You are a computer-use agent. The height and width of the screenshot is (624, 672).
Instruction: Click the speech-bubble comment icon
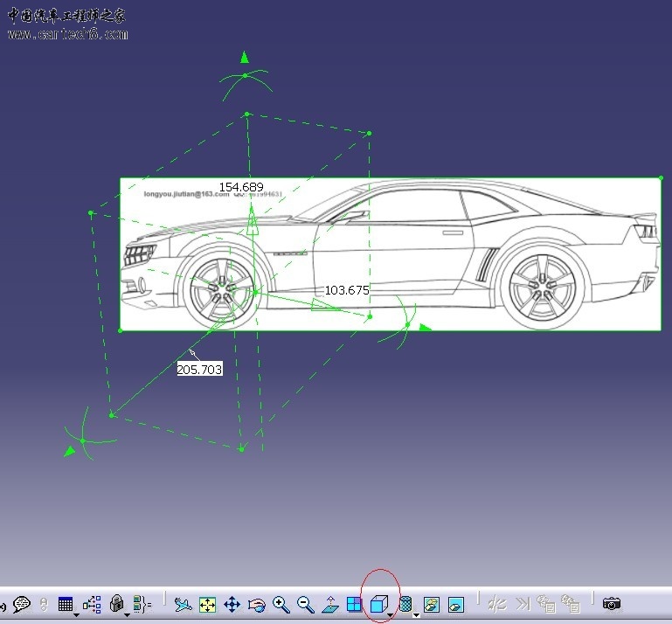click(x=22, y=604)
